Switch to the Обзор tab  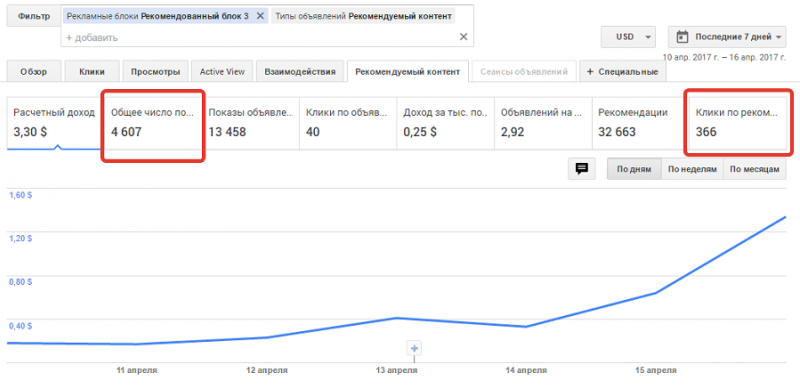(x=34, y=72)
